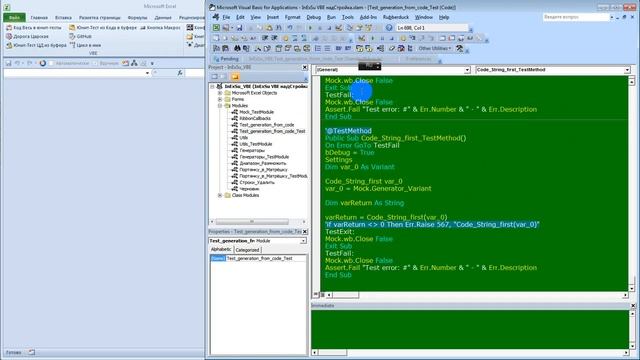Click the Design Mode icon in standard toolbar
This screenshot has height=360, width=640.
[x=338, y=28]
